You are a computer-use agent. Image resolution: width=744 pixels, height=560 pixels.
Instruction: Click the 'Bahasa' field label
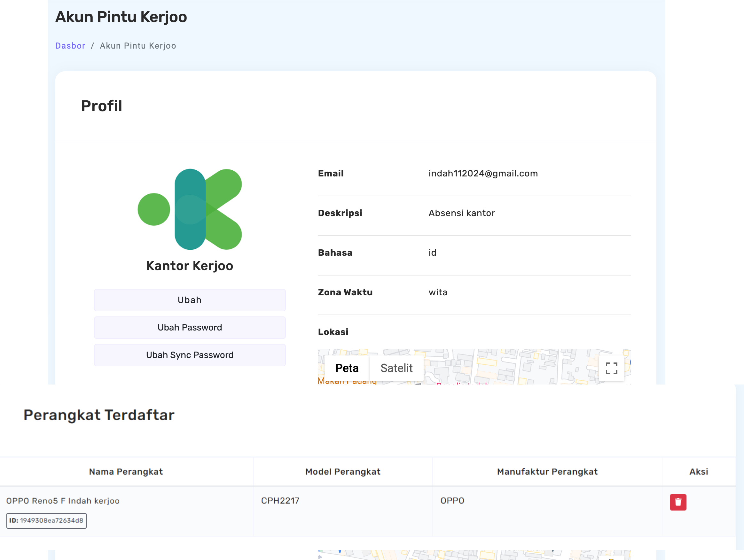335,253
